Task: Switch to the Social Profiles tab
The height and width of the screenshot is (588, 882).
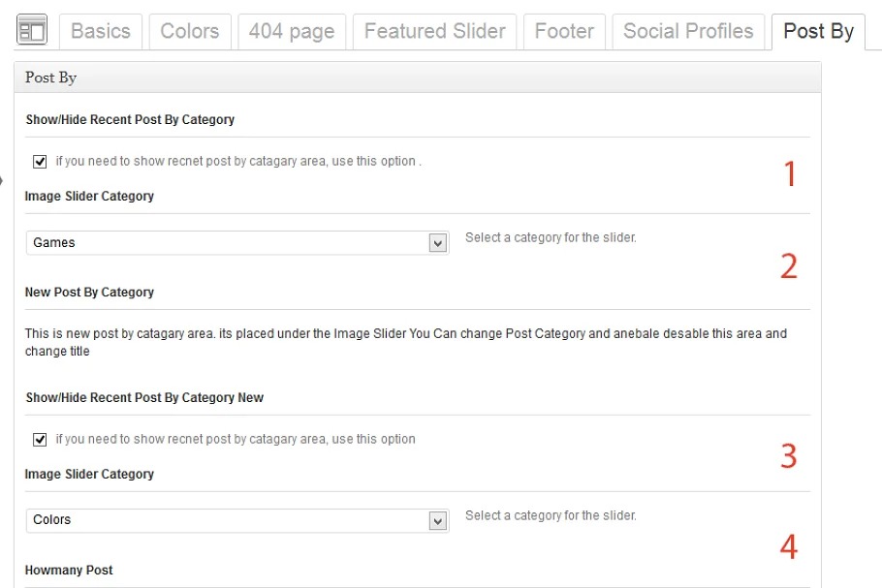Action: pos(688,31)
